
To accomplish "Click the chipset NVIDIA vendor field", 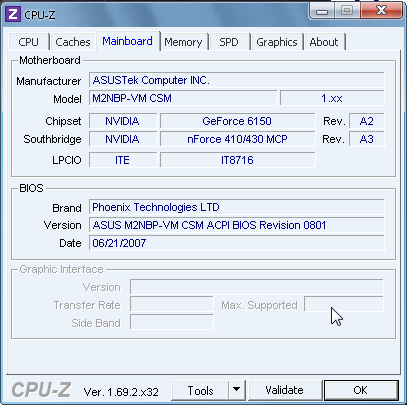I will point(123,121).
